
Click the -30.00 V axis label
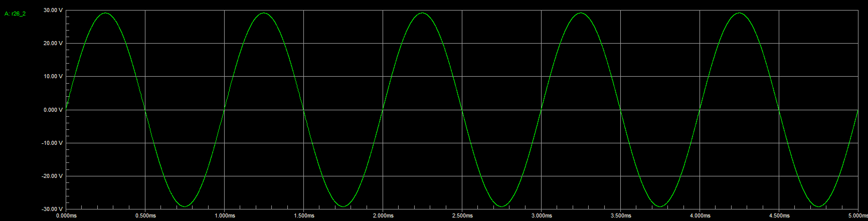[52, 209]
